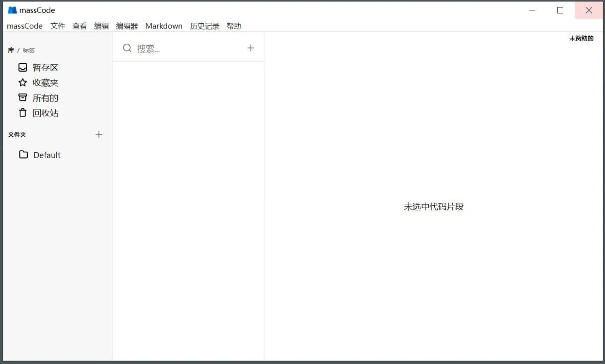605x364 pixels.
Task: Switch to the 标签 tab
Action: point(29,50)
